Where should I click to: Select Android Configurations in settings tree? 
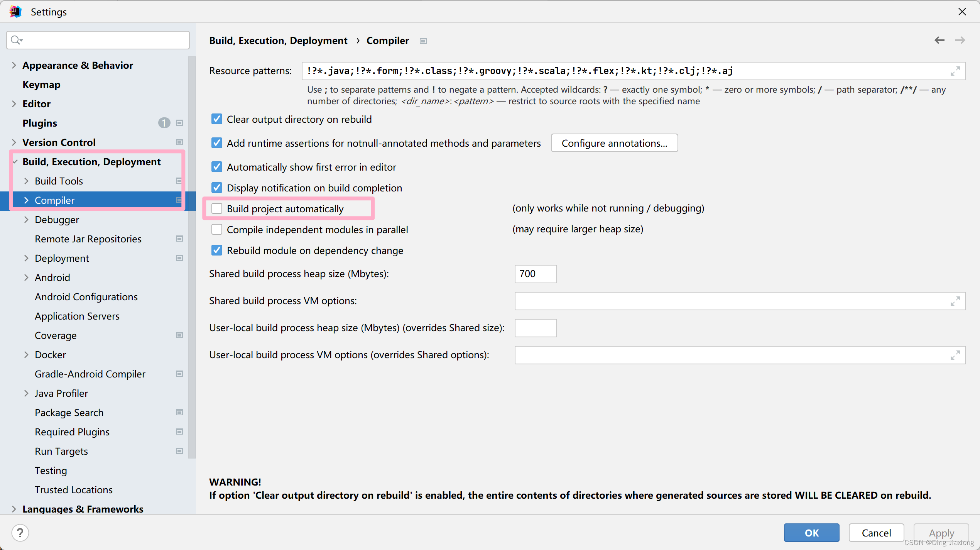pyautogui.click(x=86, y=297)
